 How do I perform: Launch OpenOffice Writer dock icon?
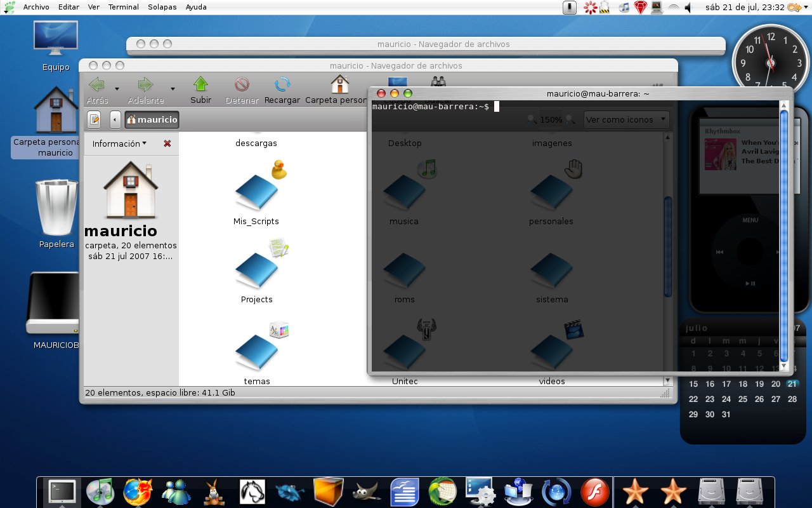(x=405, y=491)
